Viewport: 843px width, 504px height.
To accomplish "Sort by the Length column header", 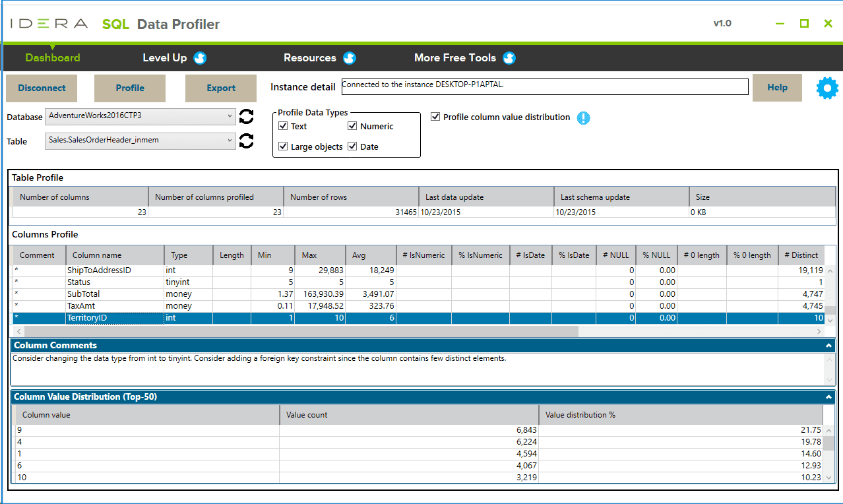I will (232, 255).
